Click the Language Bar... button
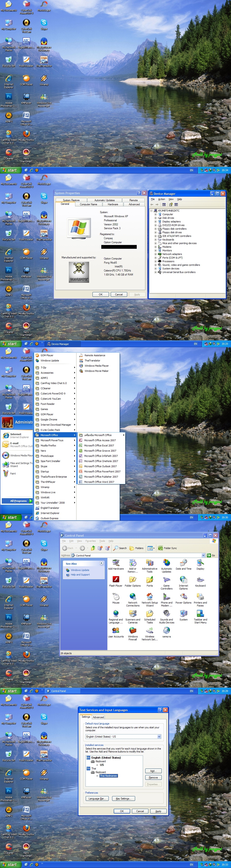The height and width of the screenshot is (868, 231). coord(97,799)
